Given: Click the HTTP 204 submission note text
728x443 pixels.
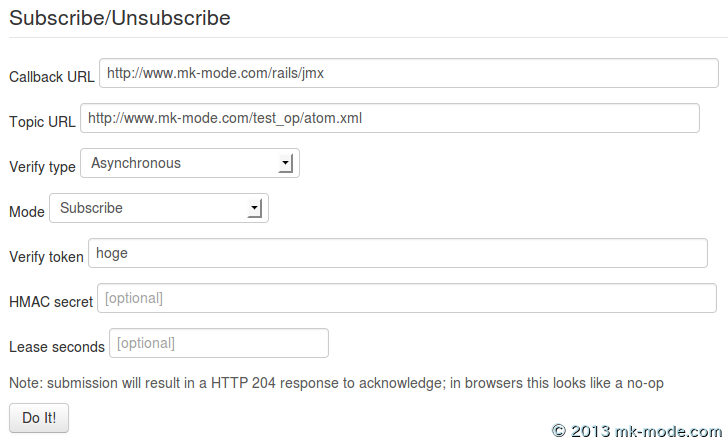Looking at the screenshot, I should coord(336,383).
